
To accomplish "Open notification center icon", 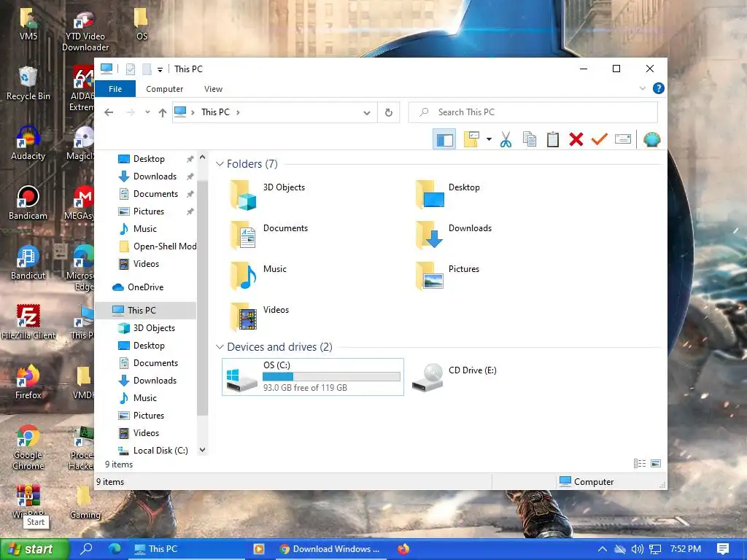I will (723, 549).
